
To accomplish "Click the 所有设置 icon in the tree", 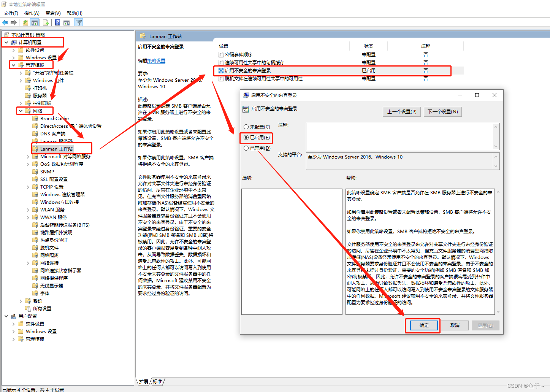I will click(x=28, y=308).
